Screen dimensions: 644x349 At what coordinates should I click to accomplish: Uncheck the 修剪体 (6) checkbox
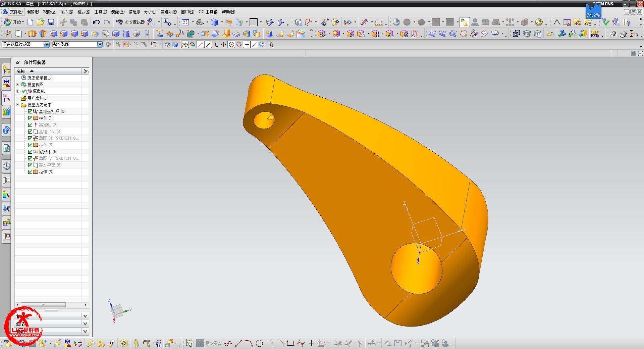pos(30,152)
